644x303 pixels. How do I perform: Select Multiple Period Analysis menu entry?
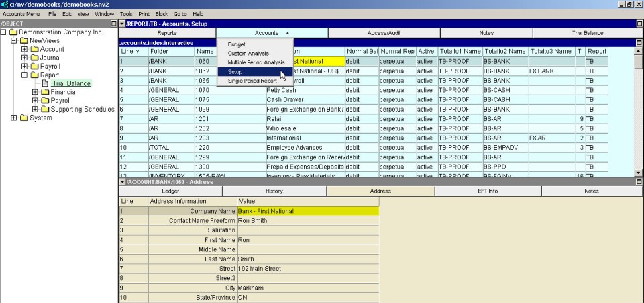coord(256,62)
